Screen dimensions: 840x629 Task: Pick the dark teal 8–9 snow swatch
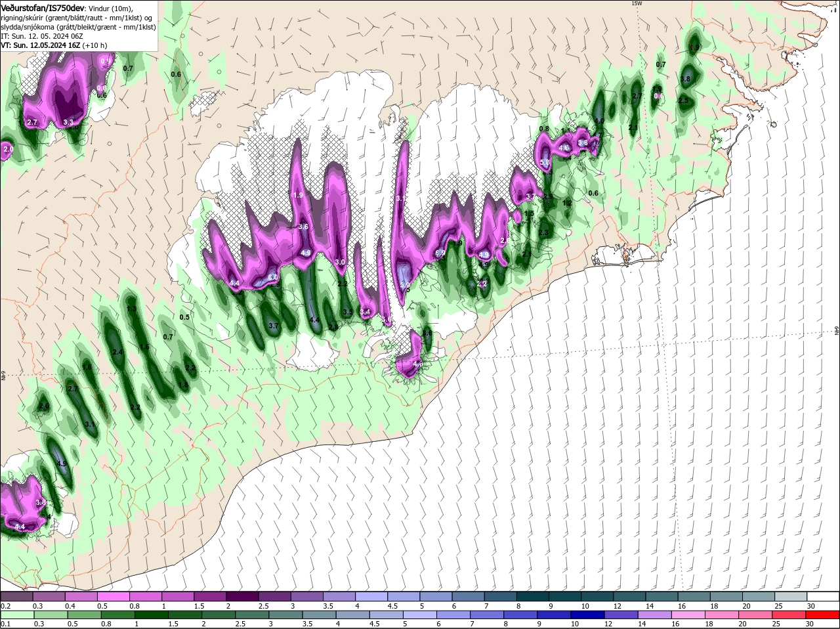coord(533,597)
